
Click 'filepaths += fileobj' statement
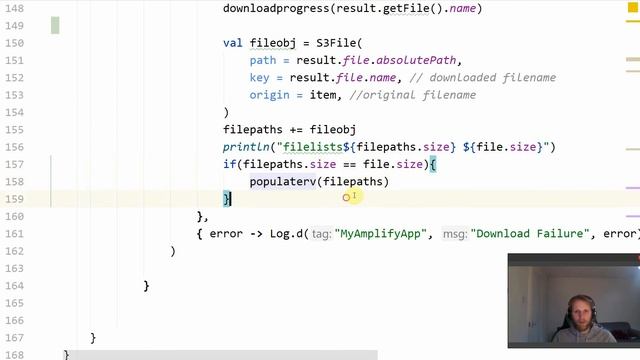pos(289,129)
